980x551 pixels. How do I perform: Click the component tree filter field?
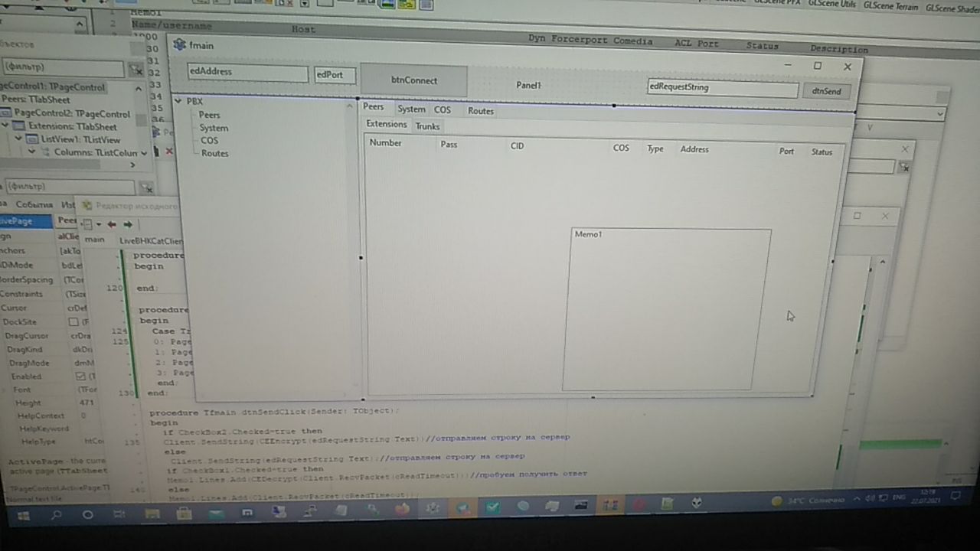pos(61,68)
